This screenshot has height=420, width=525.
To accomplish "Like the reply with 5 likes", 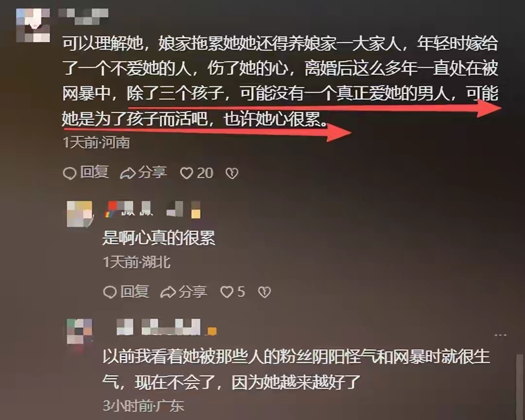I will (233, 292).
